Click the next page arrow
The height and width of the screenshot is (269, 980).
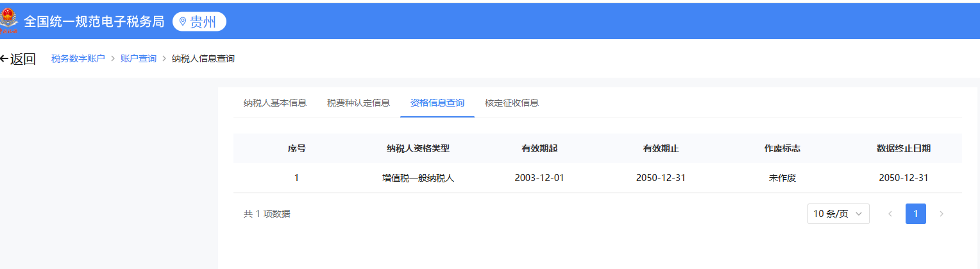click(941, 214)
